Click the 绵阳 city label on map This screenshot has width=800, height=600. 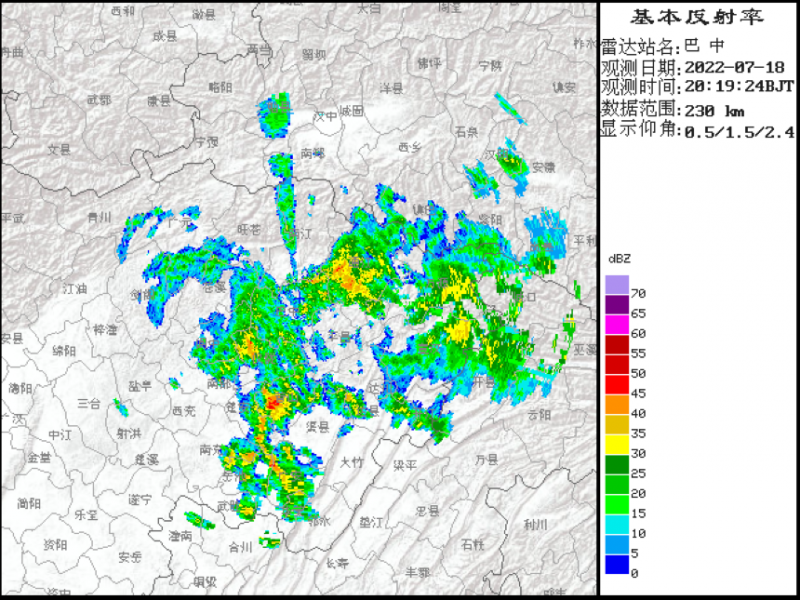[x=63, y=350]
